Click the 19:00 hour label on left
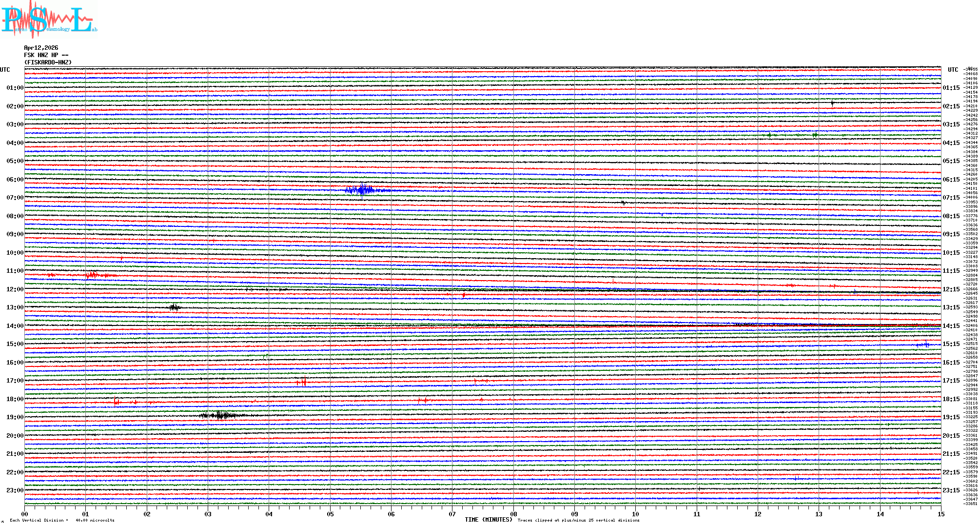The height and width of the screenshot is (527, 980). (15, 417)
